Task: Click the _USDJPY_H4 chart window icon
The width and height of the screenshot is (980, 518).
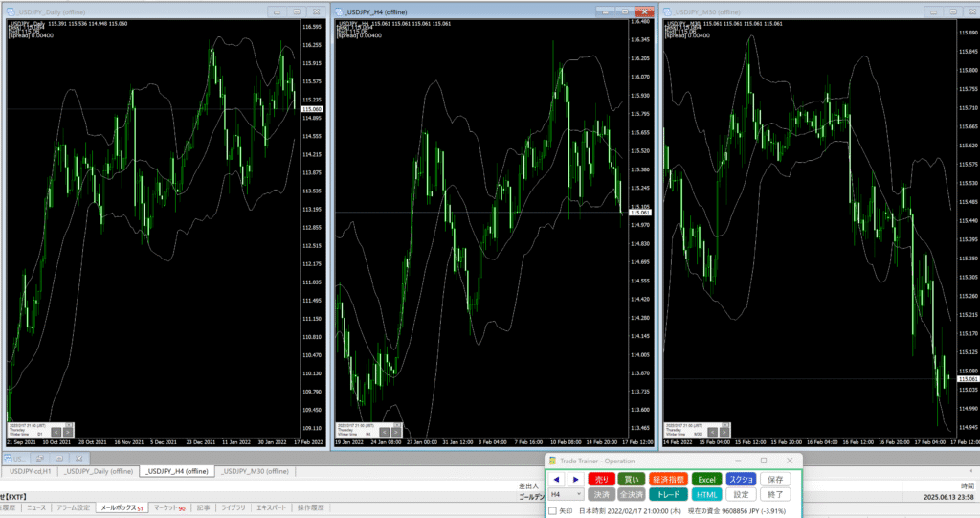Action: click(x=339, y=11)
